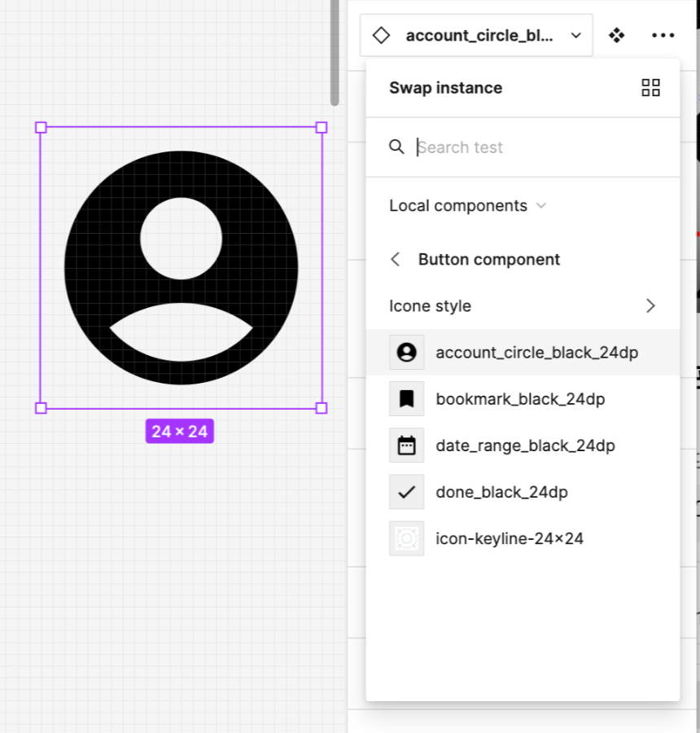
Task: Select icon-keyline-24×24 component
Action: click(x=523, y=538)
